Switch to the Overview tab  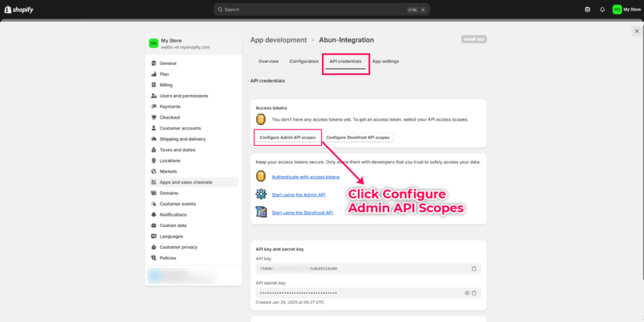[x=268, y=61]
